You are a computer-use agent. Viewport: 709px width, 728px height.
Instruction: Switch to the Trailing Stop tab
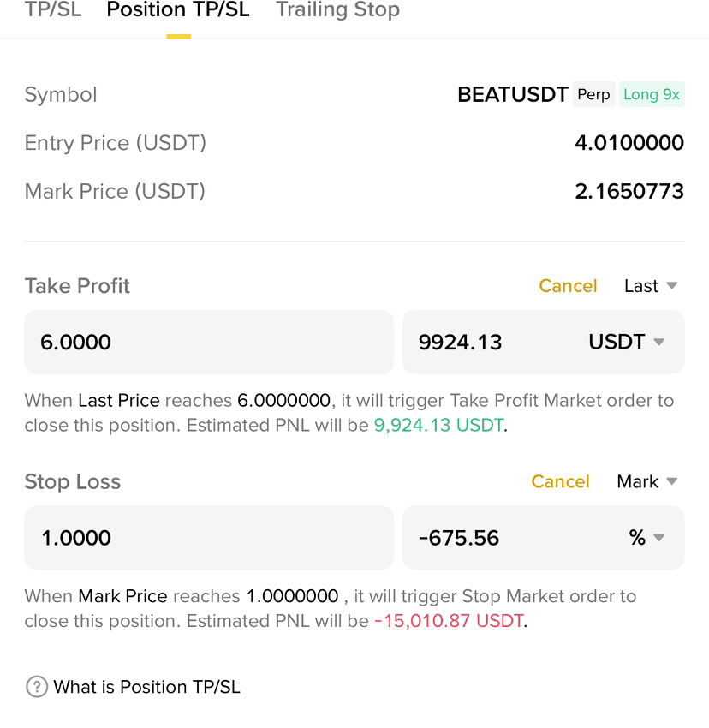[x=337, y=10]
